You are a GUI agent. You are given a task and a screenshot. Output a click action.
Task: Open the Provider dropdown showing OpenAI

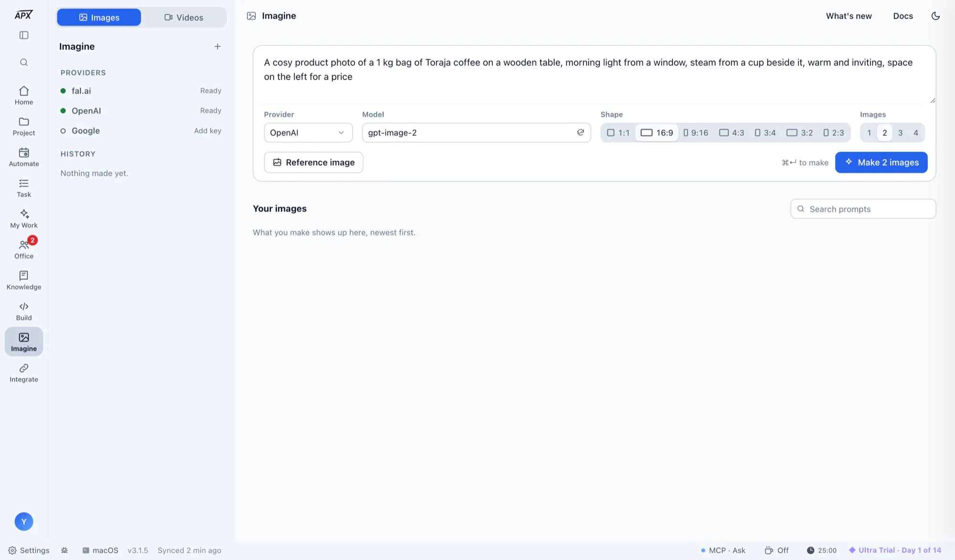pyautogui.click(x=308, y=133)
